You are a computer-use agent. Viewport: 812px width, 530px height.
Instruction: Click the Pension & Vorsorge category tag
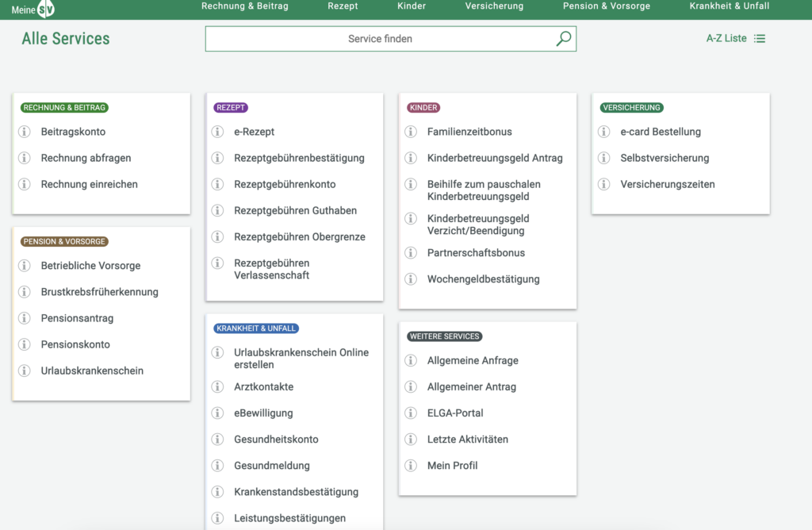(x=64, y=241)
